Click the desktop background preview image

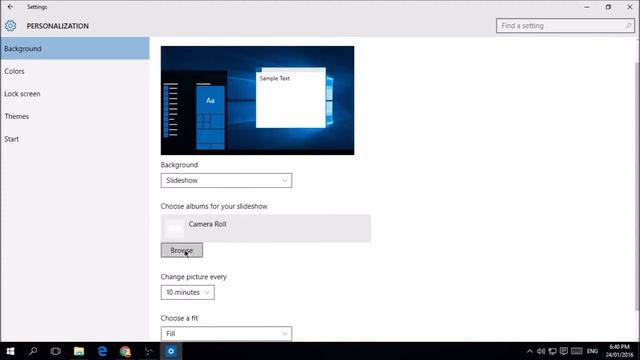coord(258,100)
